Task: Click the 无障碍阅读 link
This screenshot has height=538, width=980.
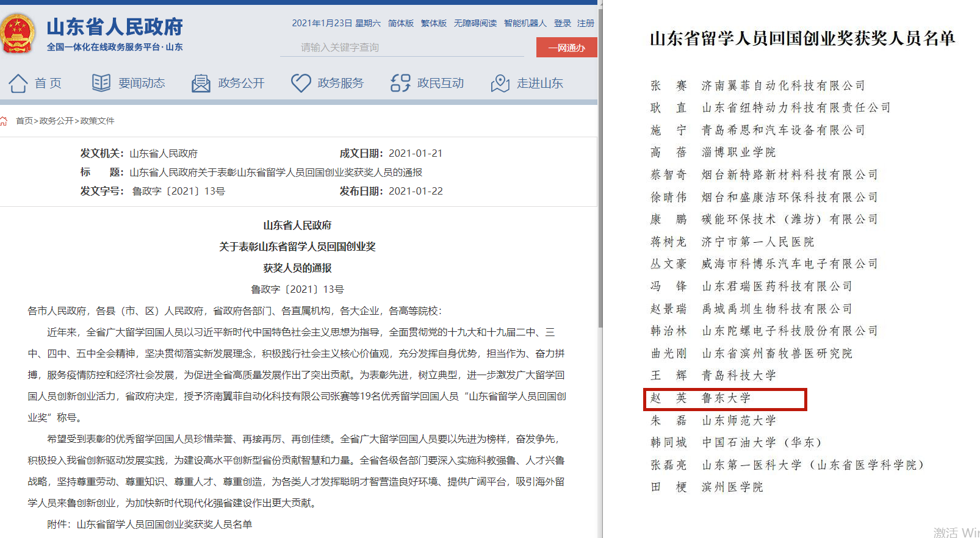Action: click(475, 23)
